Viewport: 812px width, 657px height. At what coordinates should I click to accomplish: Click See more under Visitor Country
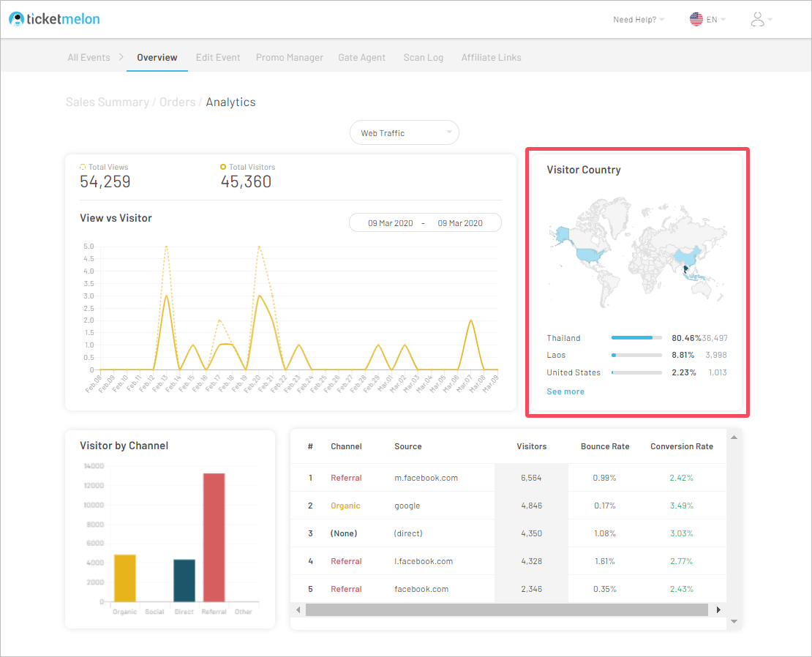click(x=565, y=391)
